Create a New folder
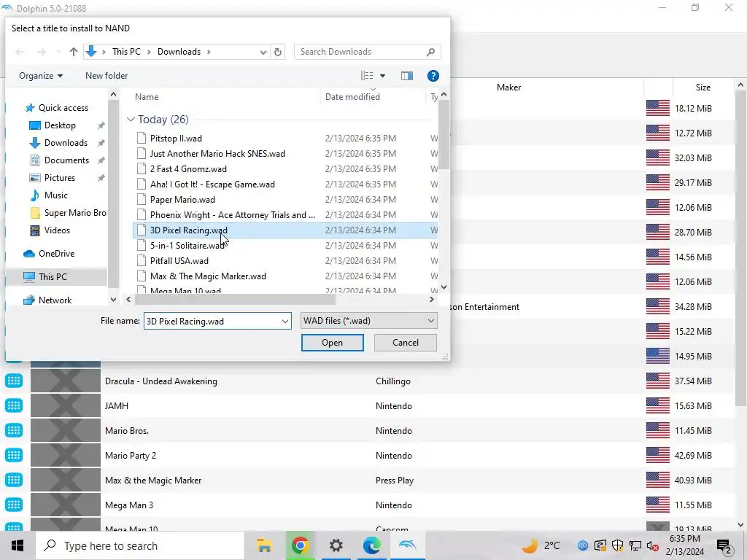Viewport: 747px width, 560px height. point(107,76)
